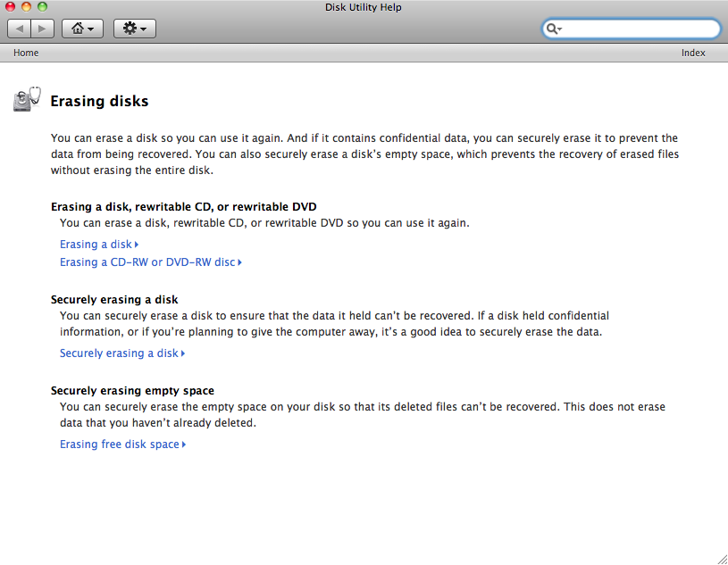
Task: Open the "Erasing free disk space" link
Action: coord(120,445)
